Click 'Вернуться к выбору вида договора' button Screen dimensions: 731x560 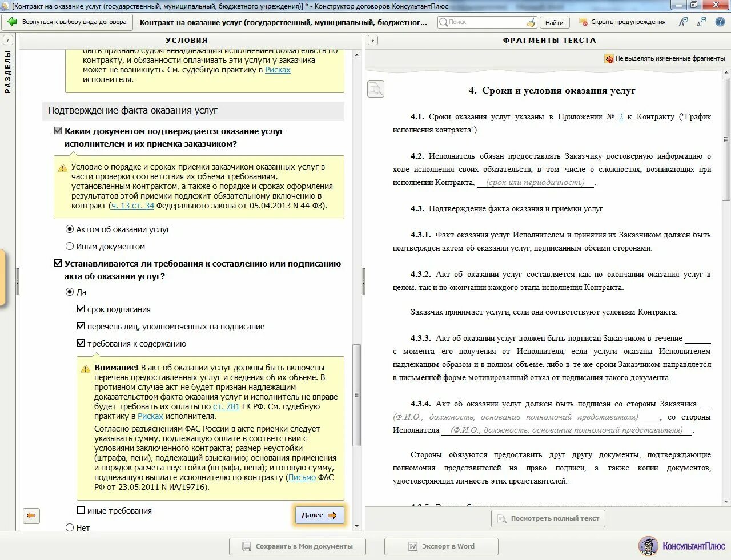[67, 22]
